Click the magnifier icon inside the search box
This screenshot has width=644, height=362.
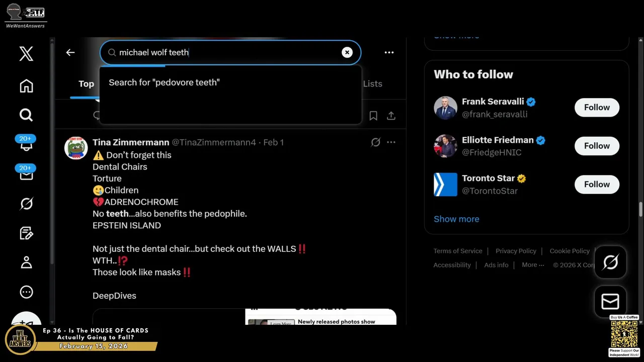(x=112, y=52)
